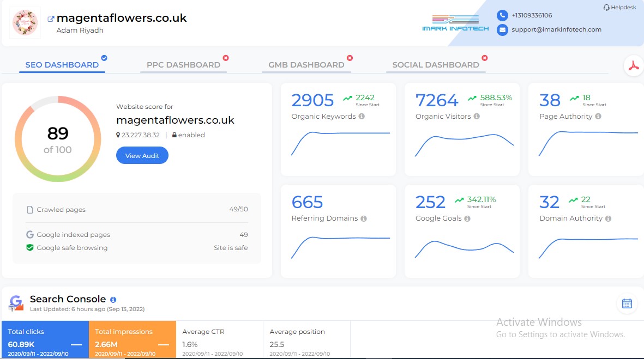Open the Search Console date picker calendar
The height and width of the screenshot is (359, 644).
627,304
